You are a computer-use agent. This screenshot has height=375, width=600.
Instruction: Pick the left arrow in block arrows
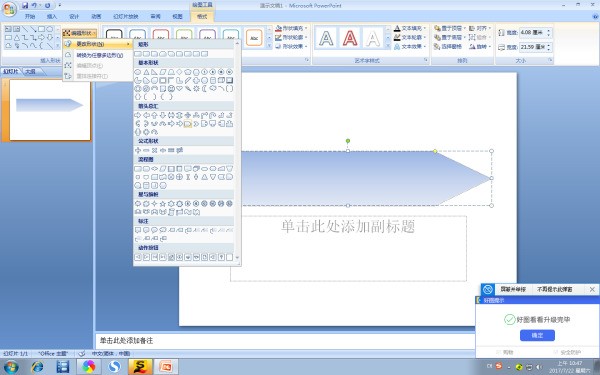(146, 115)
